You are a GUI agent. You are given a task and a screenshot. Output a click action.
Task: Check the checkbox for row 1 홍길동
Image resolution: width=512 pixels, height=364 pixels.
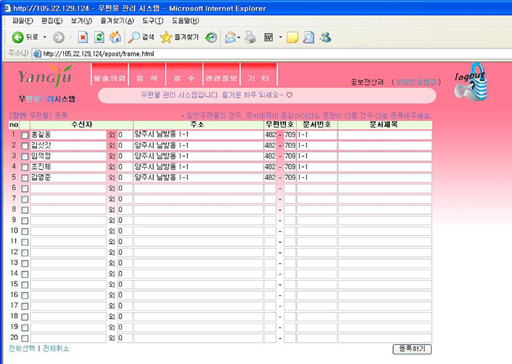coord(25,135)
